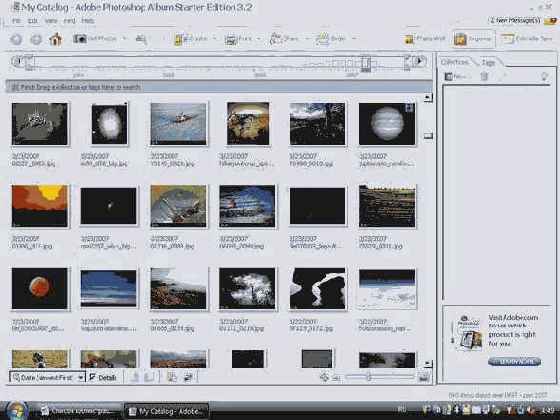
Task: Go back with the Back arrow icon
Action: click(16, 39)
